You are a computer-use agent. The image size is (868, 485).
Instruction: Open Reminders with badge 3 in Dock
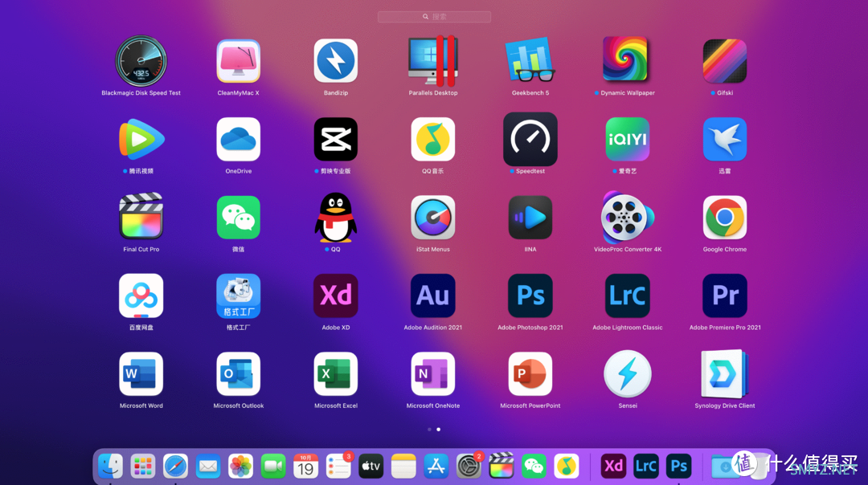[338, 467]
